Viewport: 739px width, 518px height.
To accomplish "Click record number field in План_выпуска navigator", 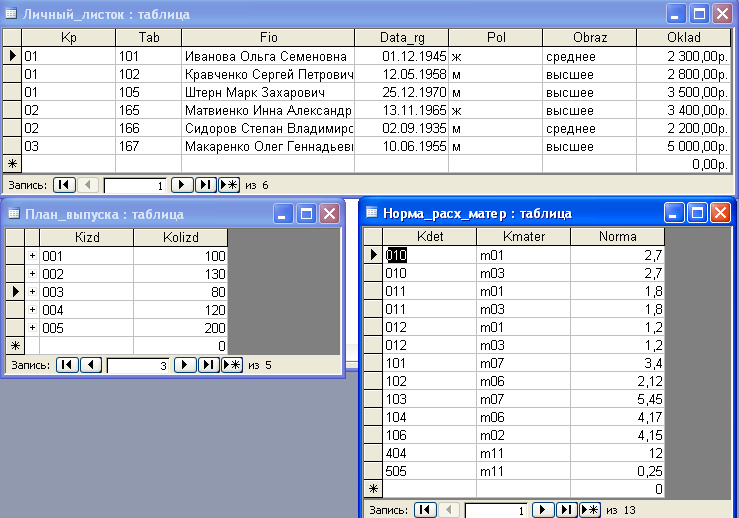I will click(138, 365).
